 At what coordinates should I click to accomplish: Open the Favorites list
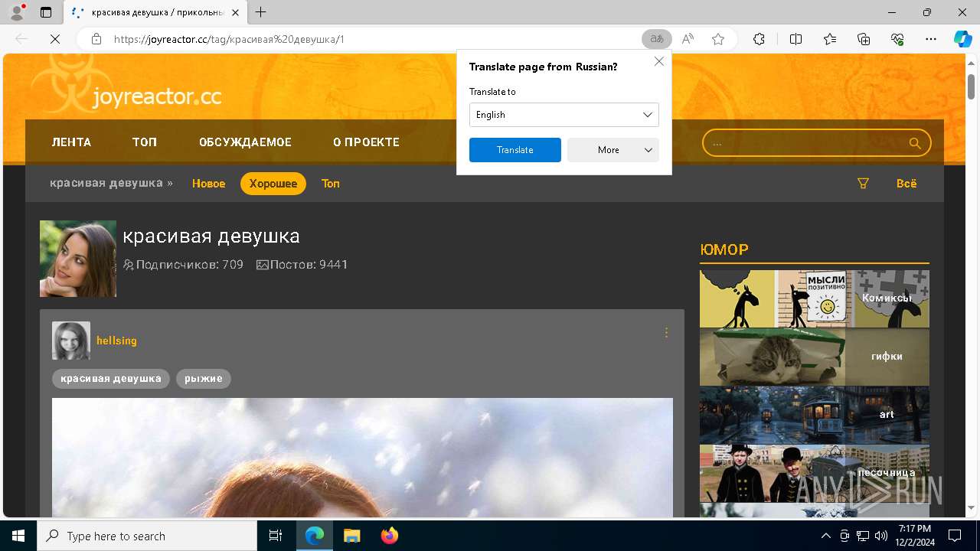(830, 39)
